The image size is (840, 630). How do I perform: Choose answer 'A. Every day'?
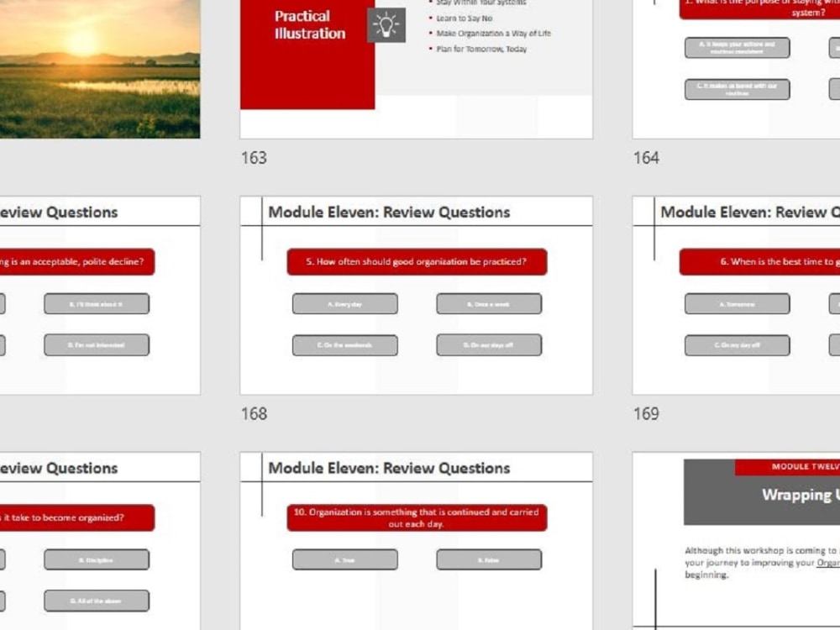[345, 304]
